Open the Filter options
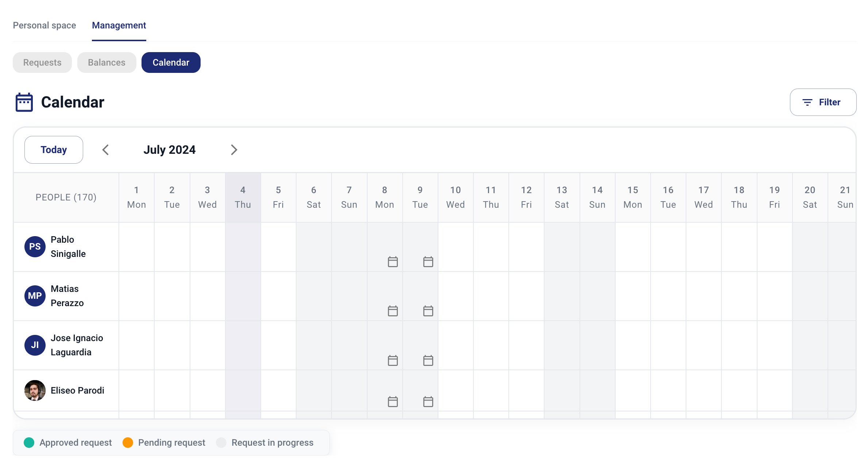Screen dimensions: 868x465 [x=823, y=102]
